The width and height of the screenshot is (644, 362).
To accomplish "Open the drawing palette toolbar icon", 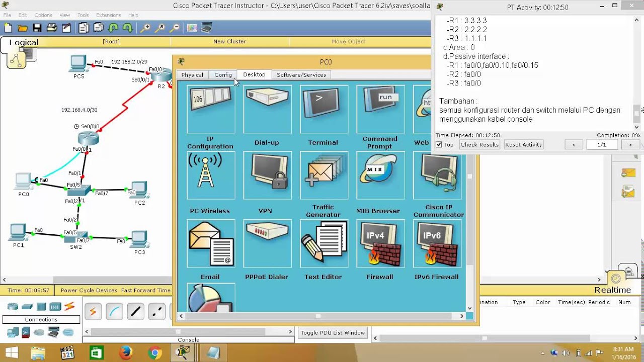I will click(x=192, y=28).
